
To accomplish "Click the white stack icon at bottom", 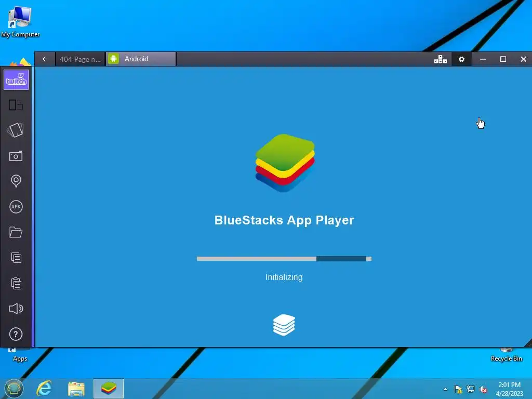I will pos(284,325).
